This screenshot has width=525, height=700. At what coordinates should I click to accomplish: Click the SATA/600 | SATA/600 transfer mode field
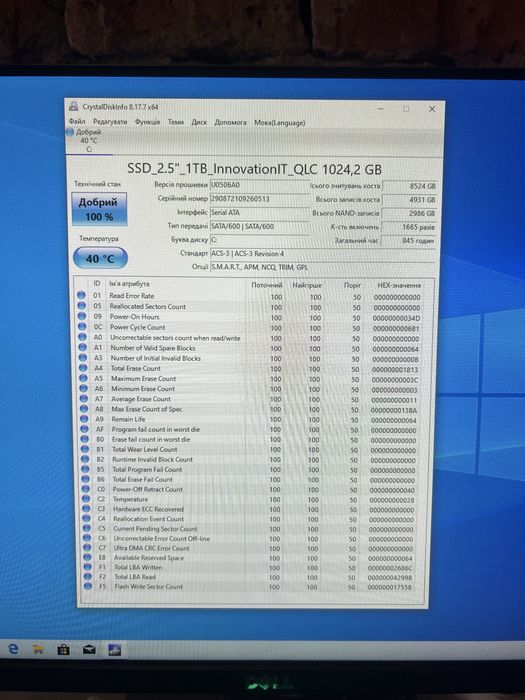click(259, 226)
